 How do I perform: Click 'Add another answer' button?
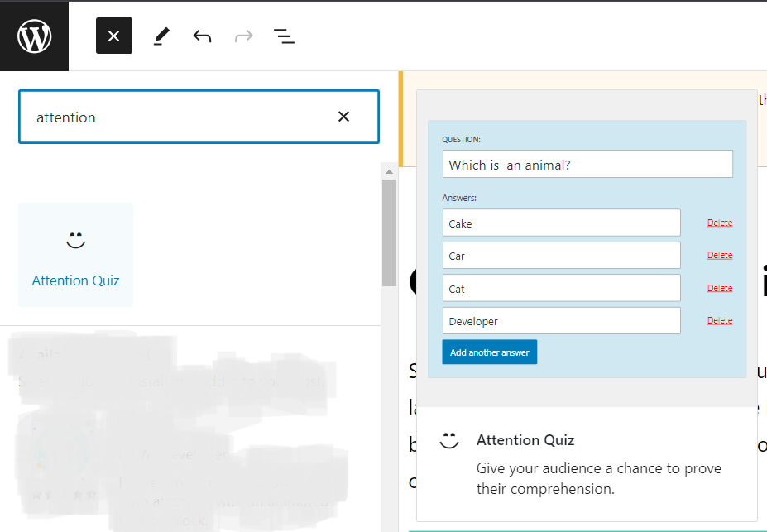tap(490, 352)
